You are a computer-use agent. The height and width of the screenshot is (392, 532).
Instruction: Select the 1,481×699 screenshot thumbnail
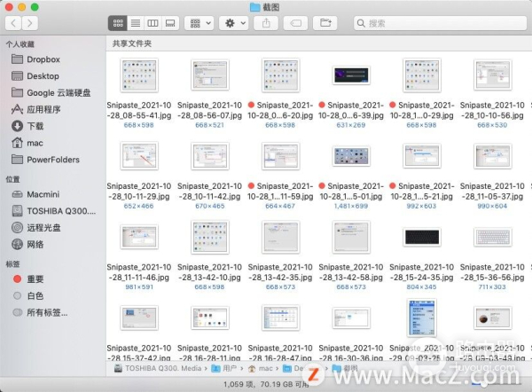tap(351, 156)
